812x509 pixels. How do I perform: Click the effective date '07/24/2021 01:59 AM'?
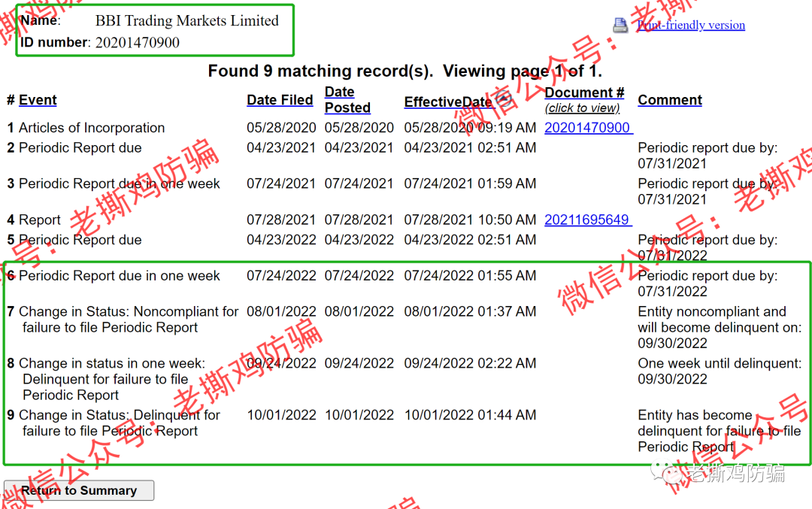coord(470,183)
